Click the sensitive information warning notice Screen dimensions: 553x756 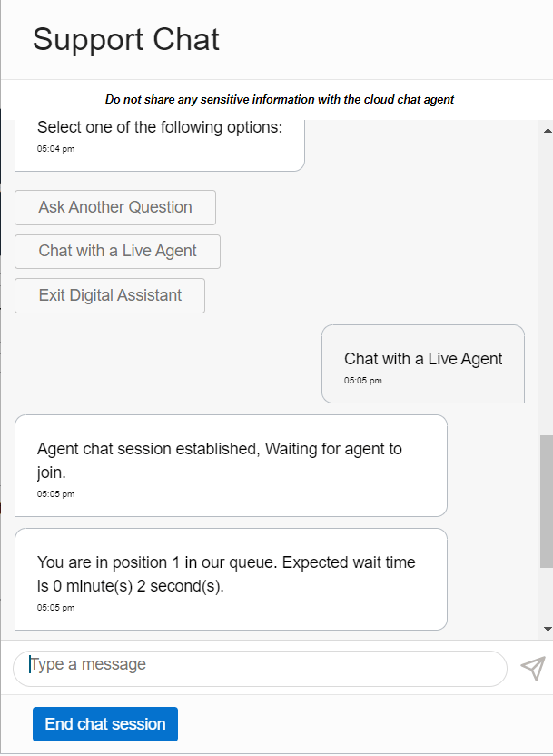(x=280, y=100)
